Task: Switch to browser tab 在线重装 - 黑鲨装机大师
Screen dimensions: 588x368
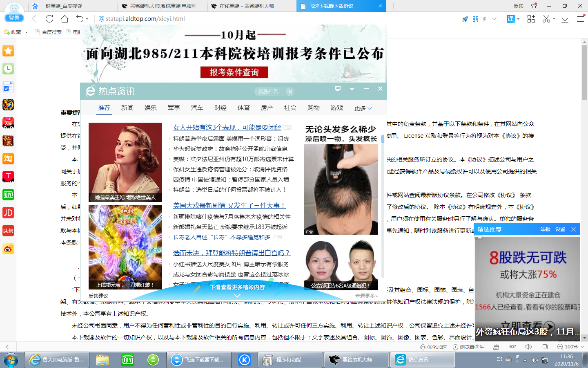Action: pyautogui.click(x=251, y=6)
